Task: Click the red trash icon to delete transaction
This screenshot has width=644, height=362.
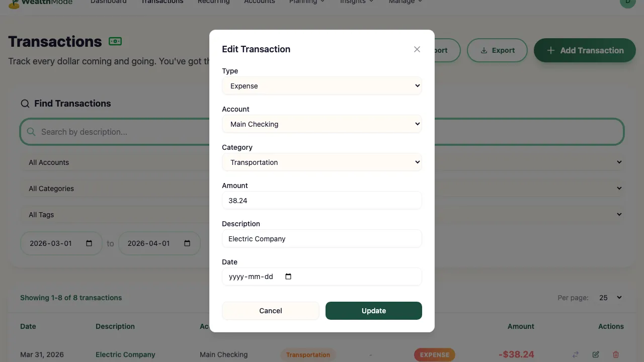Action: tap(615, 354)
